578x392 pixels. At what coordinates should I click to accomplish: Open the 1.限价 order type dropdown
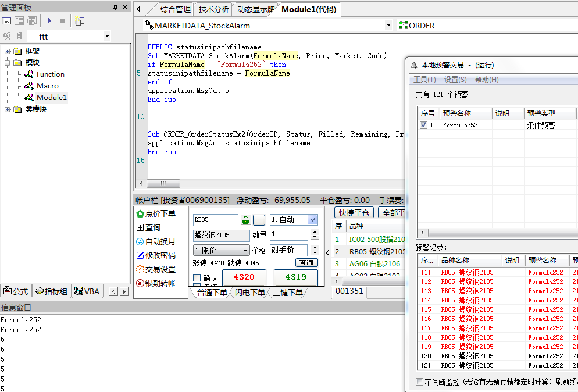245,251
